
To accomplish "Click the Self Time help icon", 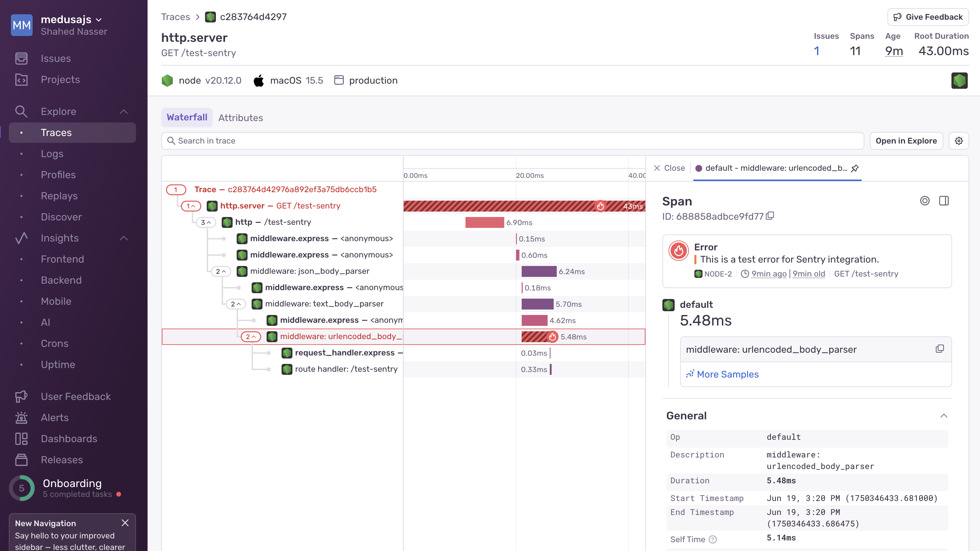I will tap(713, 539).
